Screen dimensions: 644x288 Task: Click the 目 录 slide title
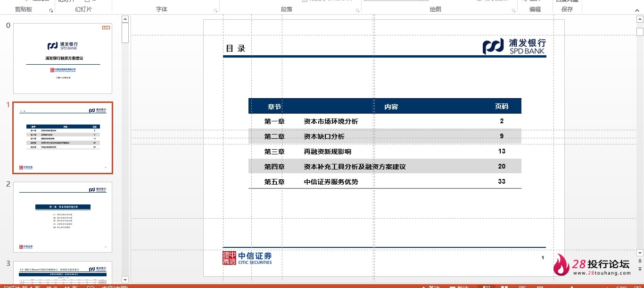pos(236,48)
